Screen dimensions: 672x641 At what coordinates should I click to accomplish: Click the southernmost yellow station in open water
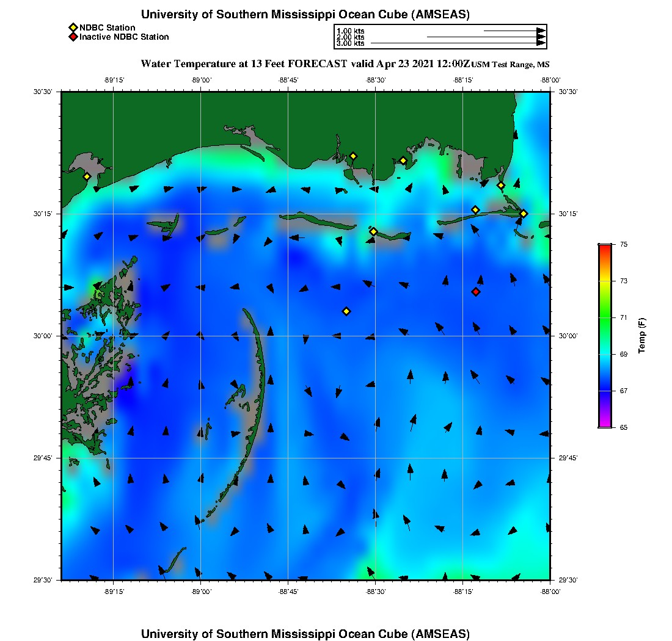(346, 311)
